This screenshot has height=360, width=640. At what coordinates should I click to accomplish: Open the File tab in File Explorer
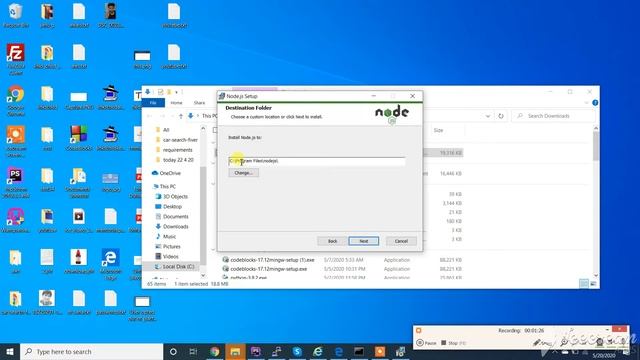click(x=153, y=103)
